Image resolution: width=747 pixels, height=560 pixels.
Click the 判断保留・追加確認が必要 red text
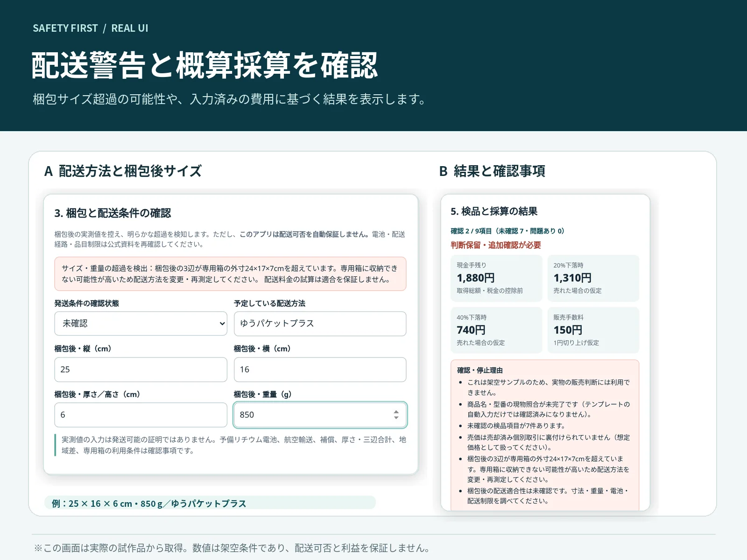496,245
